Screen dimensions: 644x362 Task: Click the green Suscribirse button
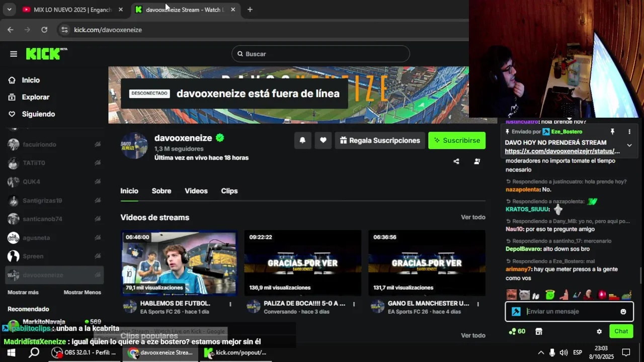click(457, 140)
